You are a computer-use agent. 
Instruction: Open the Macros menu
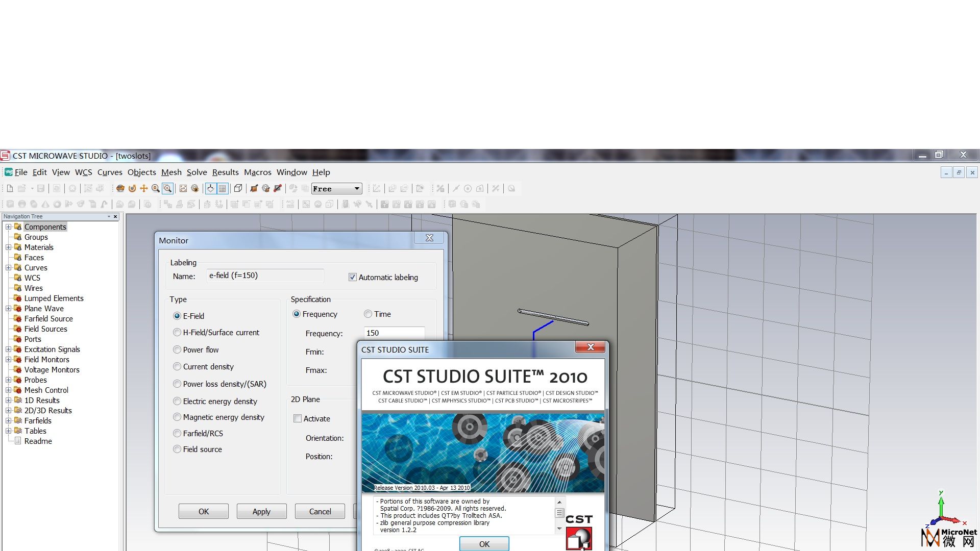(x=258, y=172)
